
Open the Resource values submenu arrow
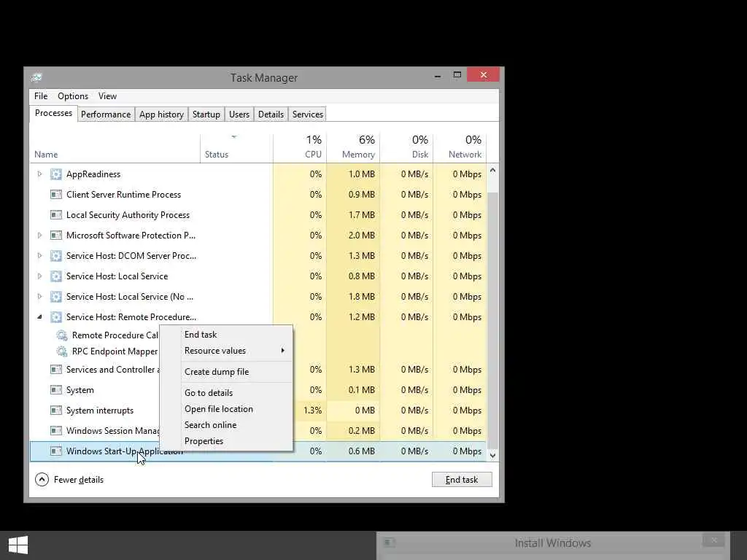click(x=283, y=351)
